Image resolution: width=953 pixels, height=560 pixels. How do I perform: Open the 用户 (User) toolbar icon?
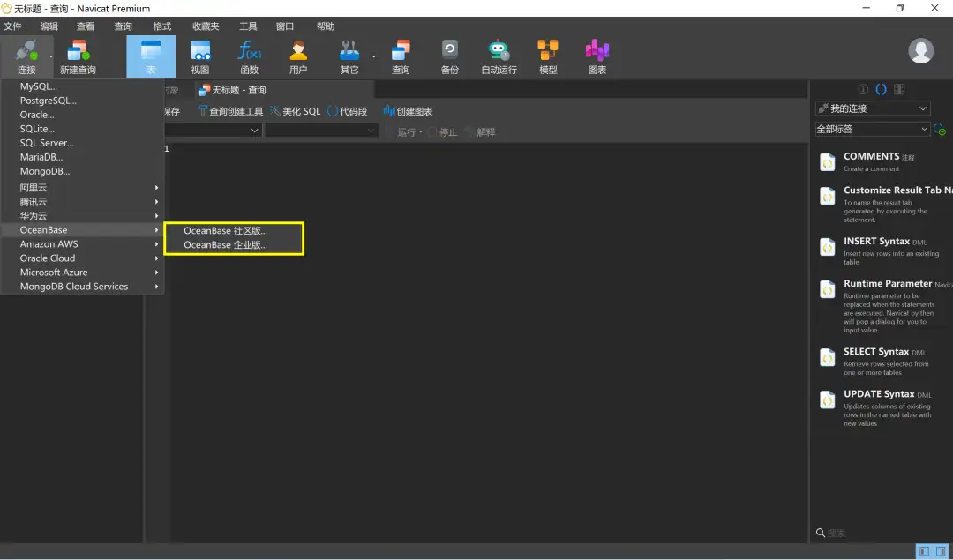click(x=298, y=49)
